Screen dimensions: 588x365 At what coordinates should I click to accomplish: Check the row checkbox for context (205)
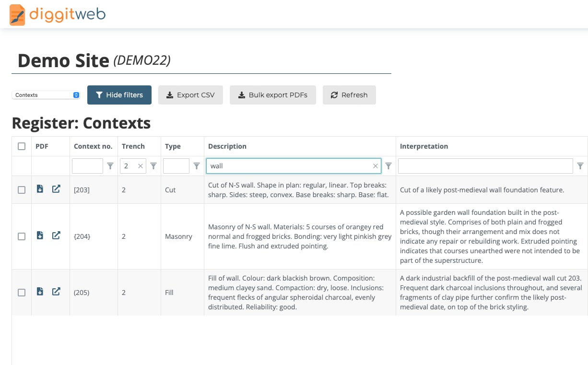click(22, 291)
